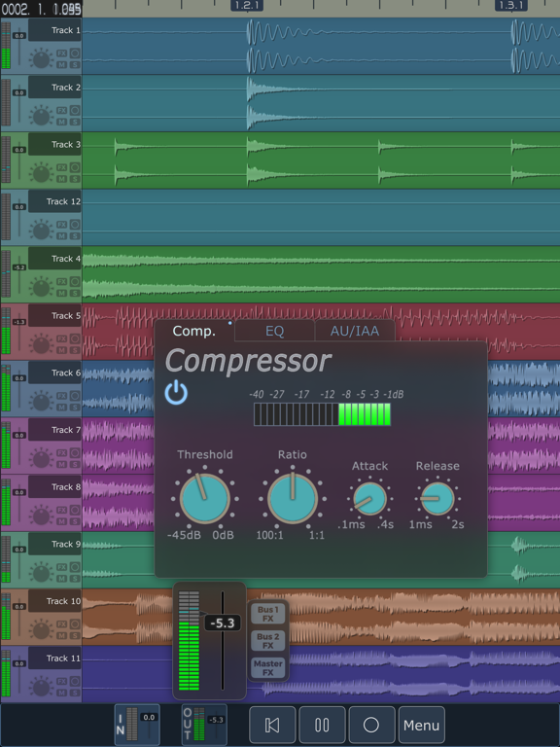Select the Track 12 name label

pyautogui.click(x=54, y=201)
